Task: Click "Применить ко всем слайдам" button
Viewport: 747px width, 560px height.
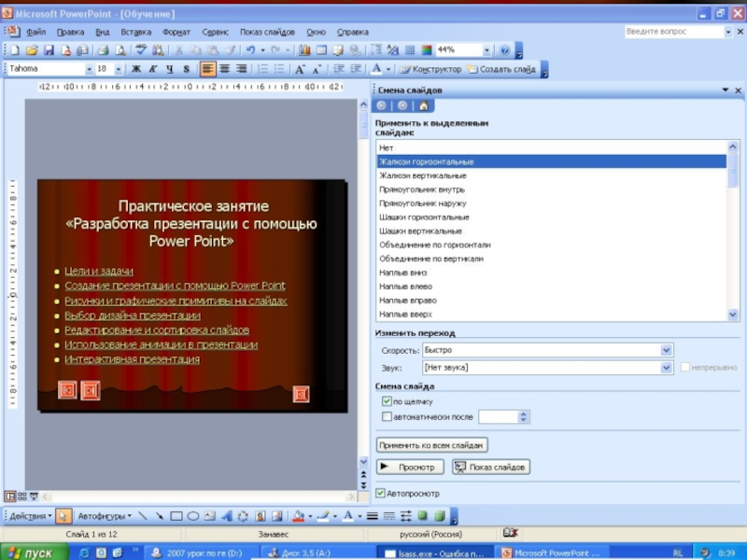Action: 431,446
